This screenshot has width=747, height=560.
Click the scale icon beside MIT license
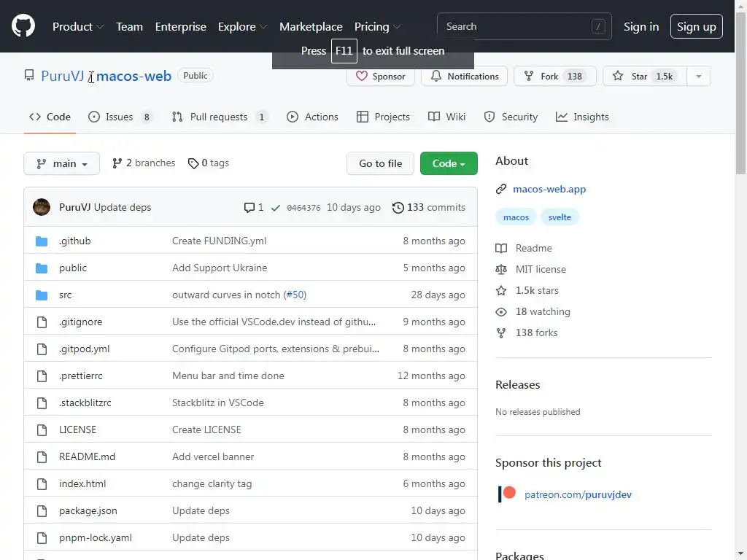pos(500,270)
